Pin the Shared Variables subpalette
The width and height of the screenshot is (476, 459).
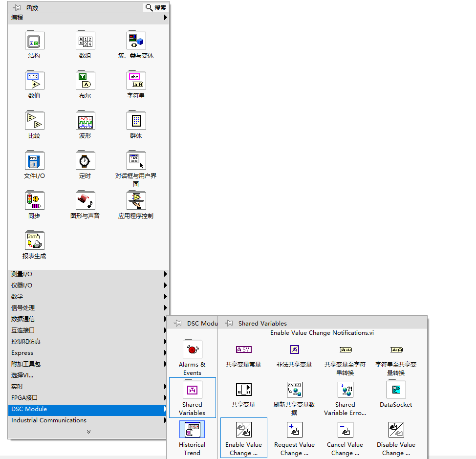[229, 323]
